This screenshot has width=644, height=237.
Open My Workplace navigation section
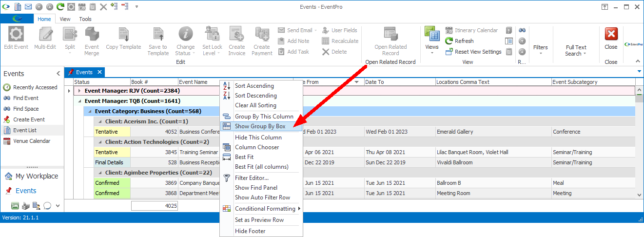(32, 176)
